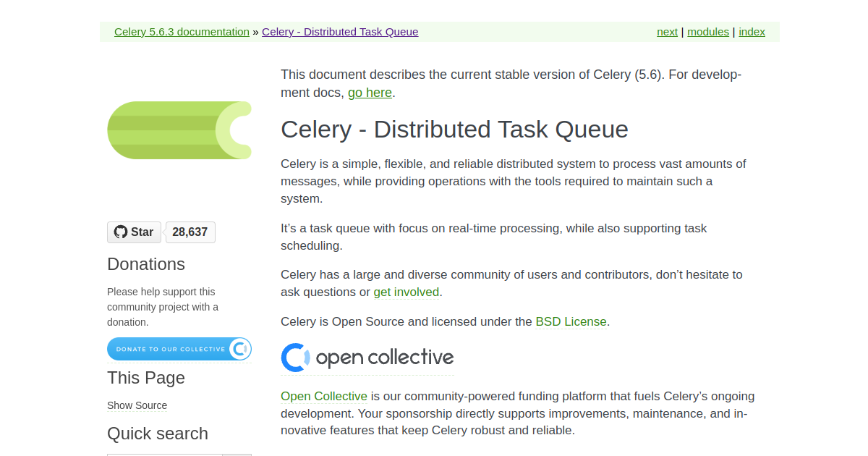Click Show Source in sidebar
This screenshot has height=456, width=868.
click(x=137, y=405)
